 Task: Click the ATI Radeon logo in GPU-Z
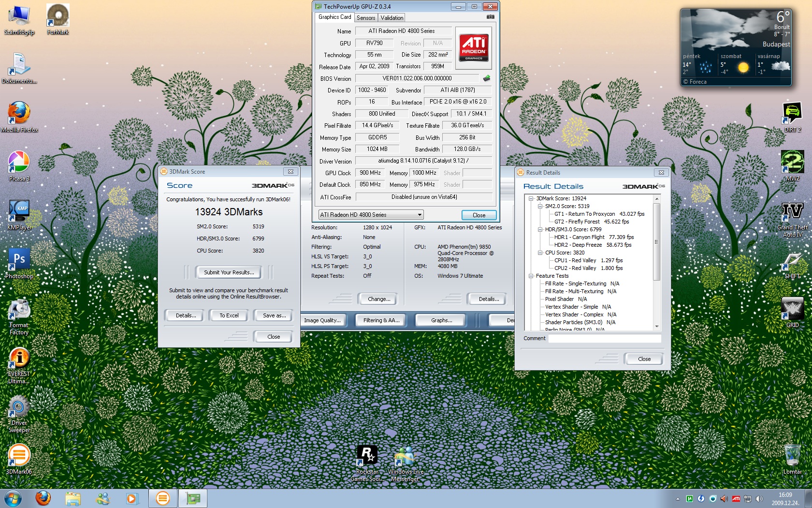pos(474,47)
